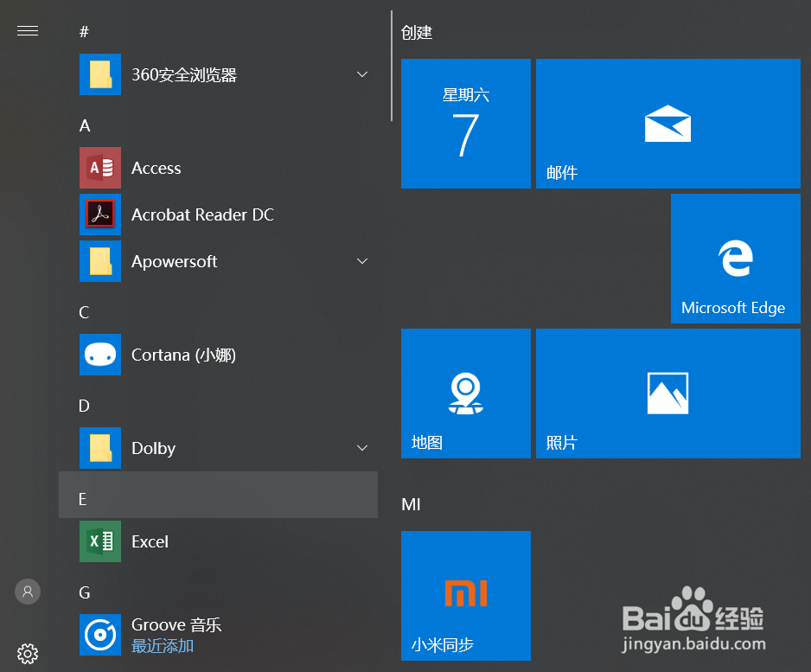The height and width of the screenshot is (672, 811).
Task: Click the Groove 音乐 icon
Action: [x=100, y=635]
